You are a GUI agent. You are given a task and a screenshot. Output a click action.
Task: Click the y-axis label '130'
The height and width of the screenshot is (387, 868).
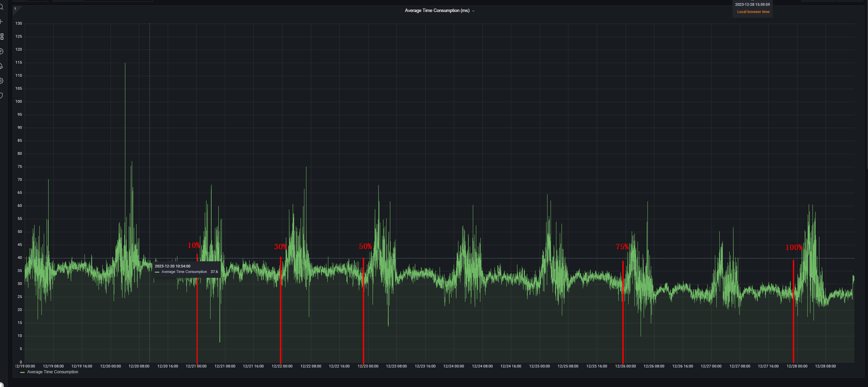(18, 24)
